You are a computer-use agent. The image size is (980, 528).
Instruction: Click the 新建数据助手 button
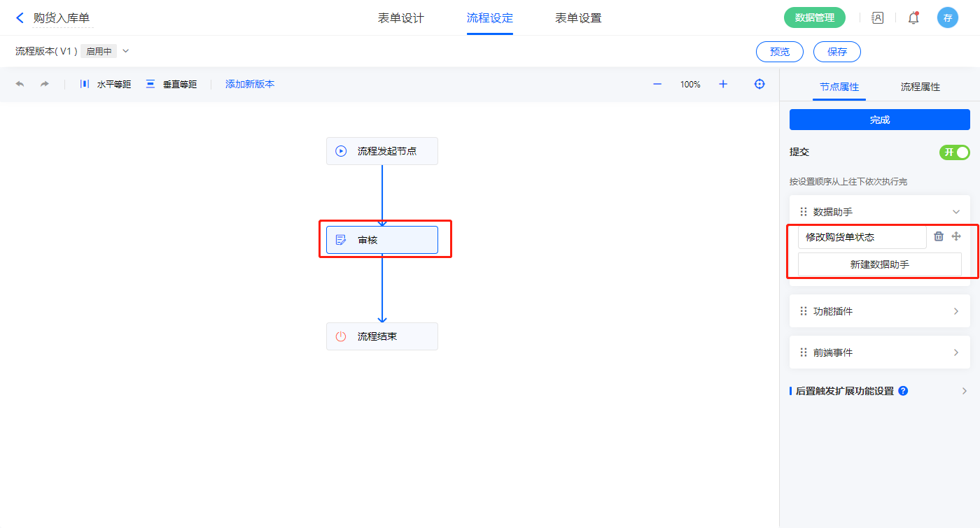(x=879, y=264)
